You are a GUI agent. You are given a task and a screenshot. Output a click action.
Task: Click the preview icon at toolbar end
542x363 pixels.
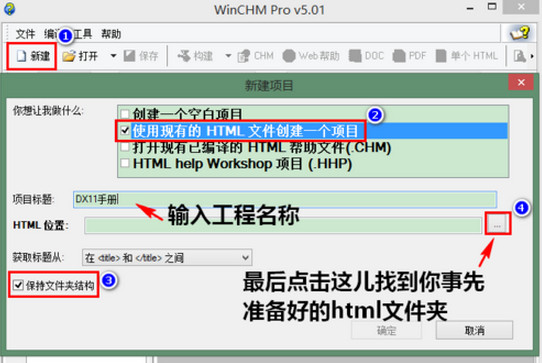click(519, 56)
